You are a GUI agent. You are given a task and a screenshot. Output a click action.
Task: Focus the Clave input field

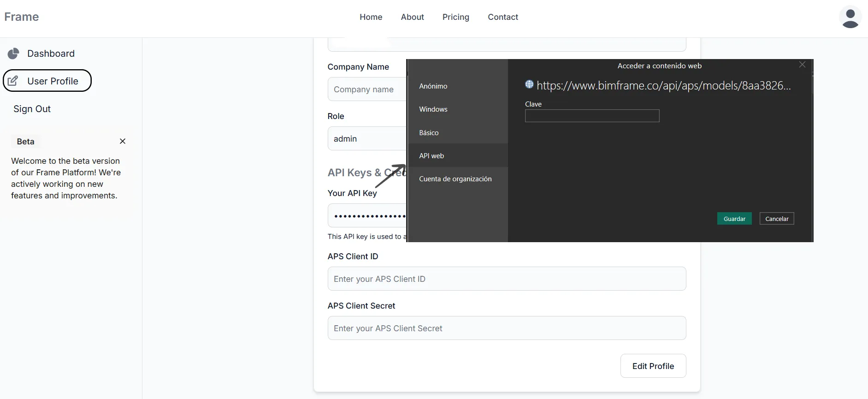tap(592, 116)
